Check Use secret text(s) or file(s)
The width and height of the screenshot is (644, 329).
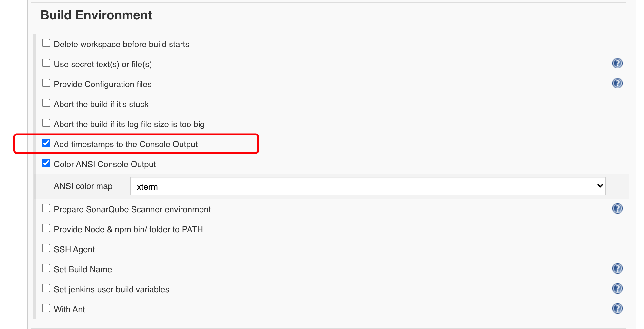click(46, 63)
